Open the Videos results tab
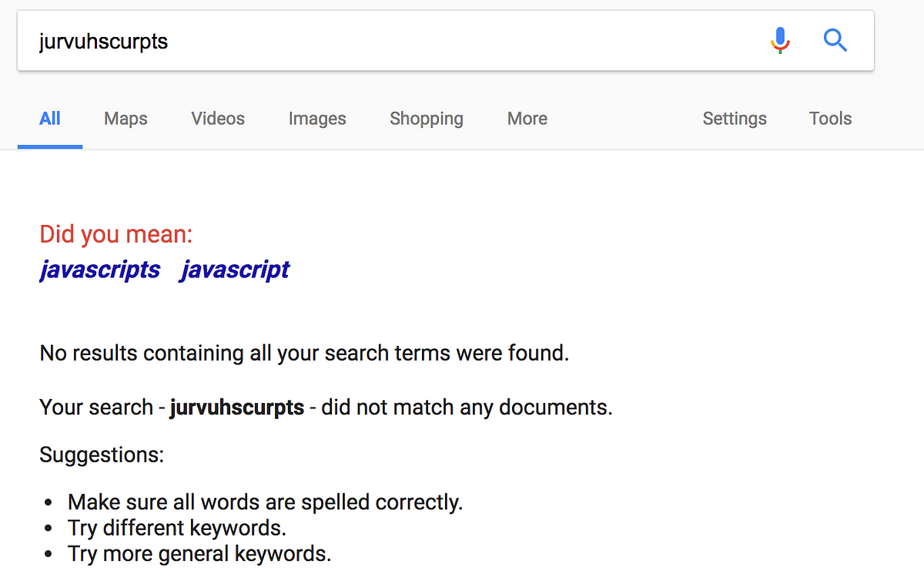The height and width of the screenshot is (584, 924). point(218,119)
